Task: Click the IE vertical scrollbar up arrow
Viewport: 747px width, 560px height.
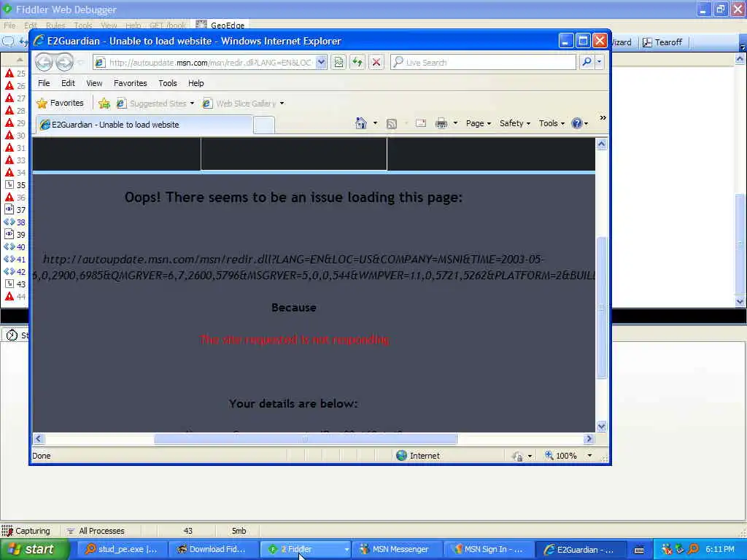Action: click(x=602, y=144)
